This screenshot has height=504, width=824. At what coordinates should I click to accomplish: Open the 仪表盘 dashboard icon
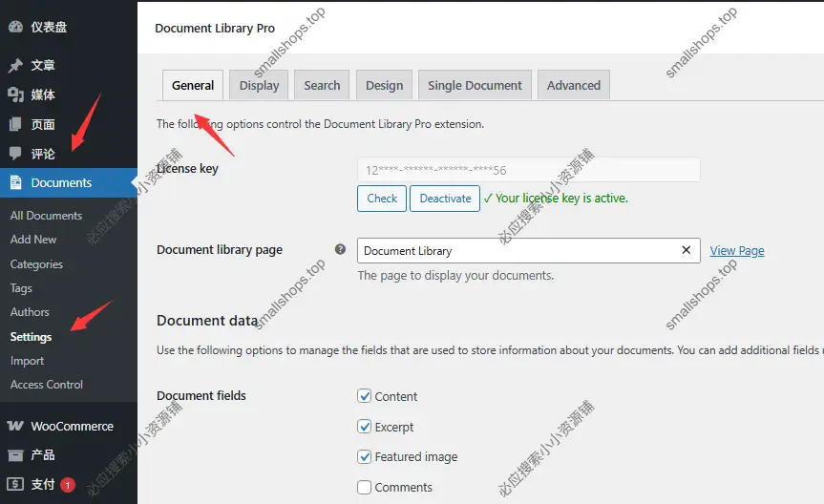[x=16, y=27]
